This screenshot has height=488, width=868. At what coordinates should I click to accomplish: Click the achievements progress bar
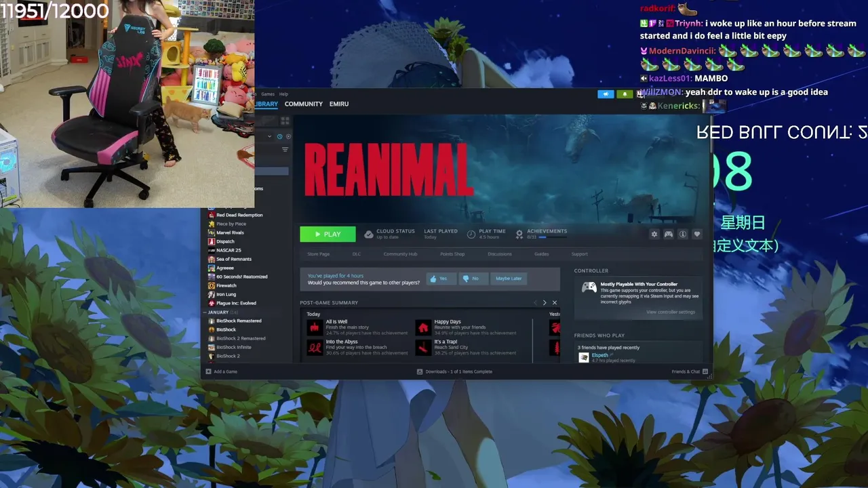coord(552,237)
